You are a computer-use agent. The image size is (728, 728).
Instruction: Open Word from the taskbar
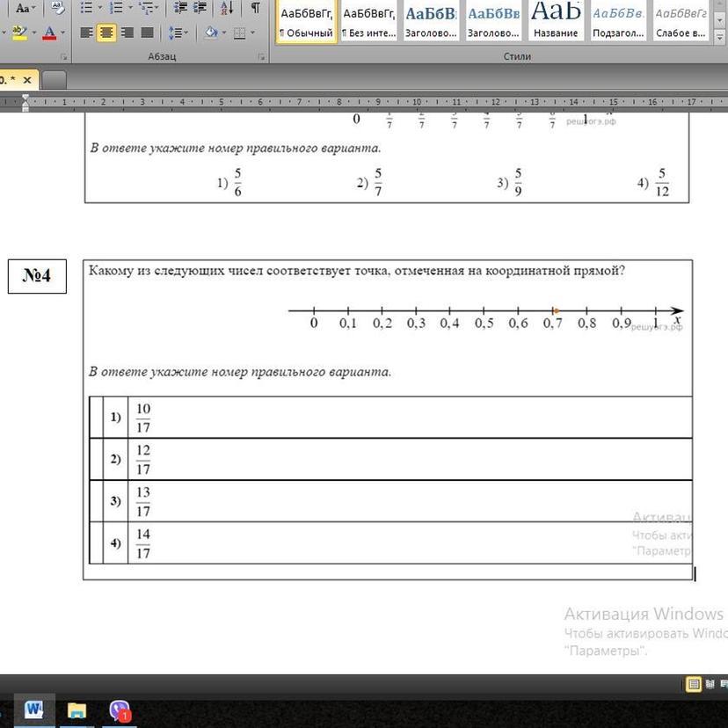pos(34,710)
